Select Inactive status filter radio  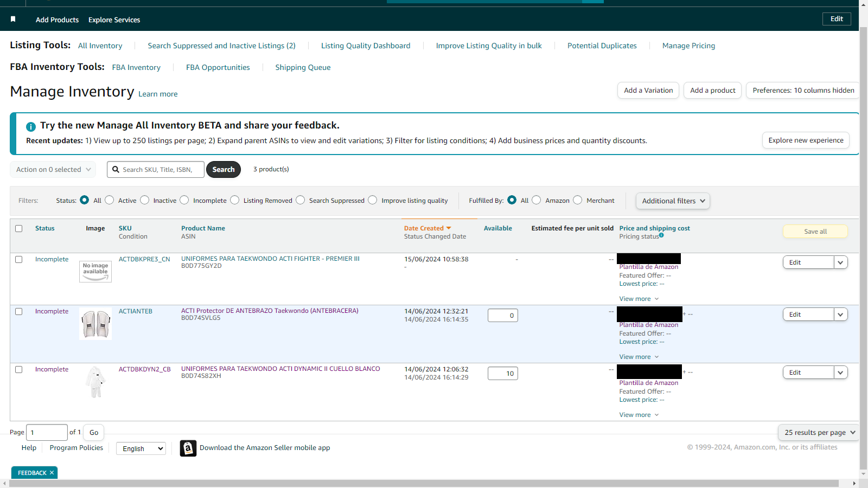(145, 200)
